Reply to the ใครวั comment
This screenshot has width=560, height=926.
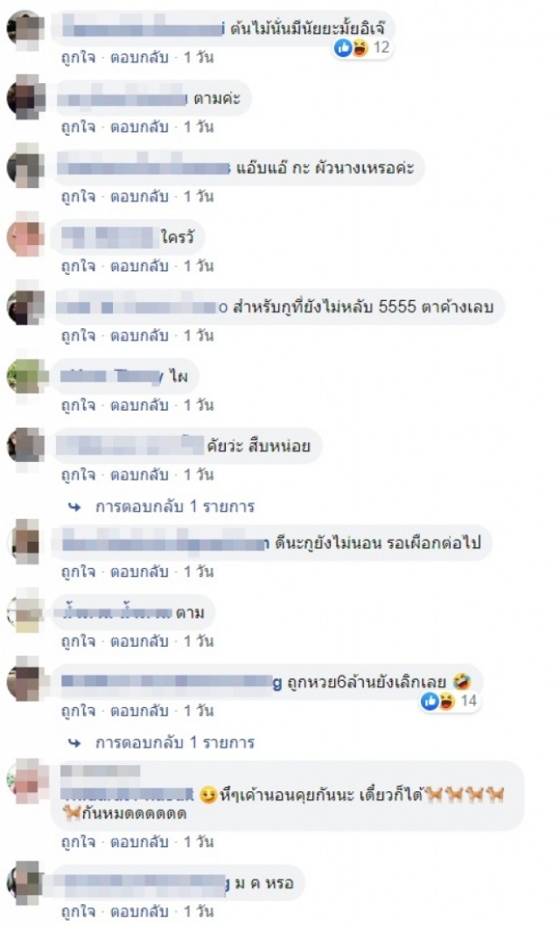pos(139,266)
